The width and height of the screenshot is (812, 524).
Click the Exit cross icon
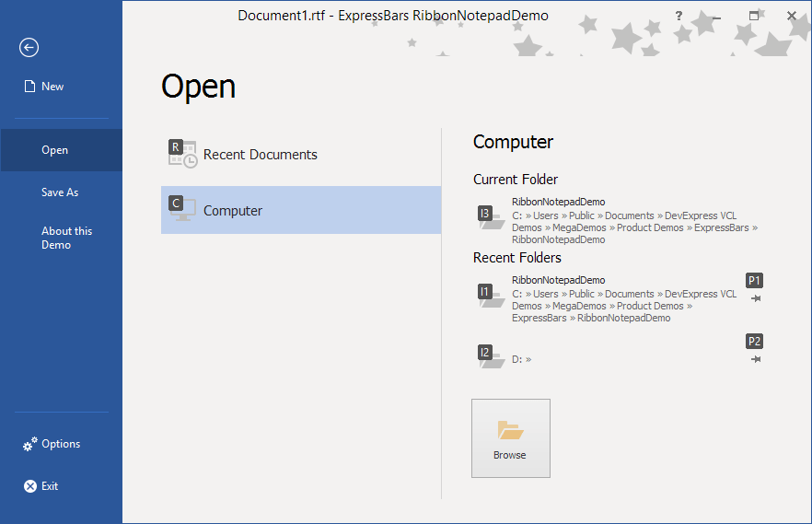(x=30, y=486)
